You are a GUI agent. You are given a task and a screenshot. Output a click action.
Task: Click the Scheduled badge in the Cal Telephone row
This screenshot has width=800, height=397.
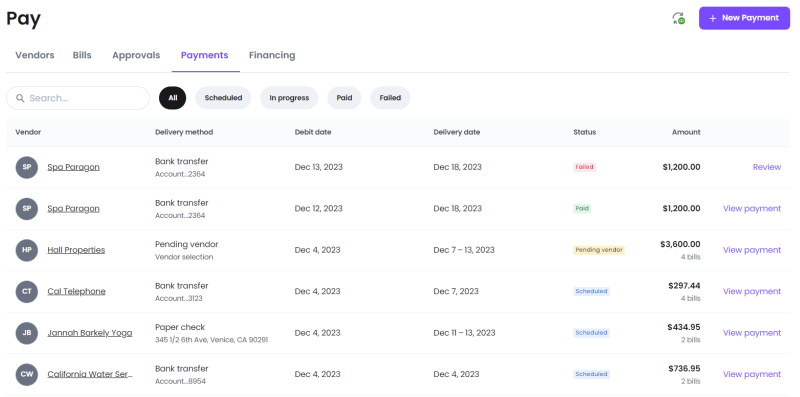(591, 291)
